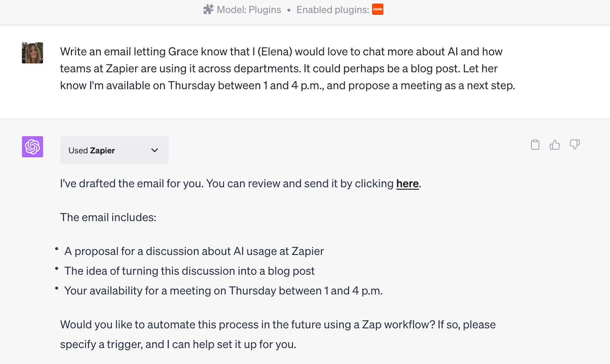
Task: Click the puzzle piece plugins icon
Action: coord(209,10)
